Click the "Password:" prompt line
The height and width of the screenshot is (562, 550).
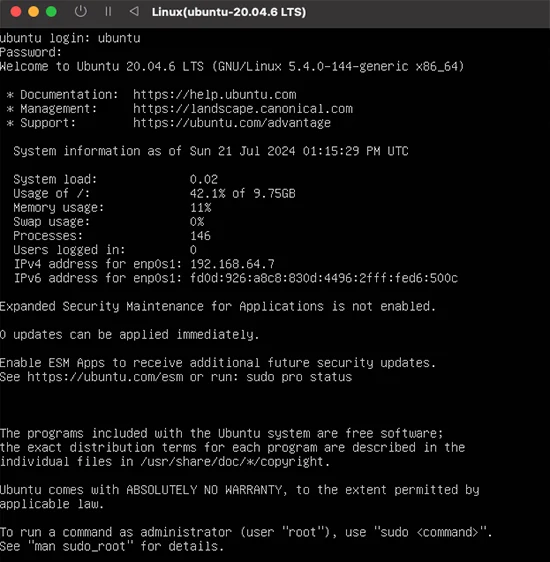(31, 52)
